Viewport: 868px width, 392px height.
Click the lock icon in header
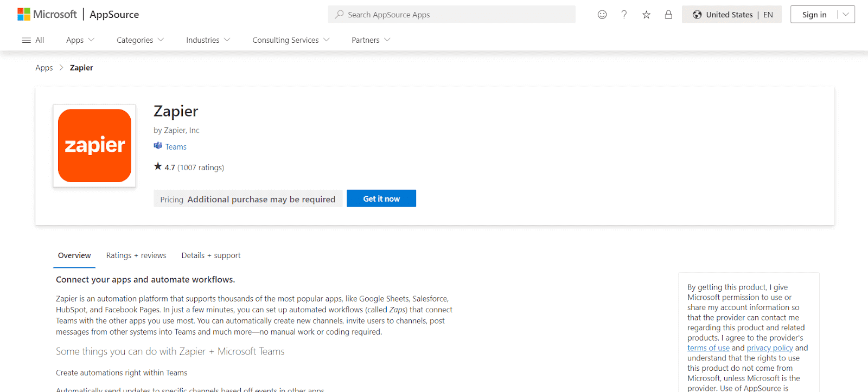[668, 15]
